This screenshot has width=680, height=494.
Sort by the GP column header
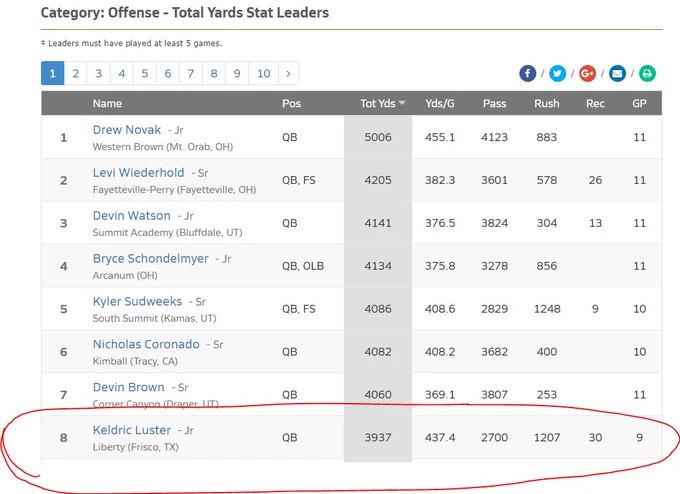pyautogui.click(x=639, y=103)
